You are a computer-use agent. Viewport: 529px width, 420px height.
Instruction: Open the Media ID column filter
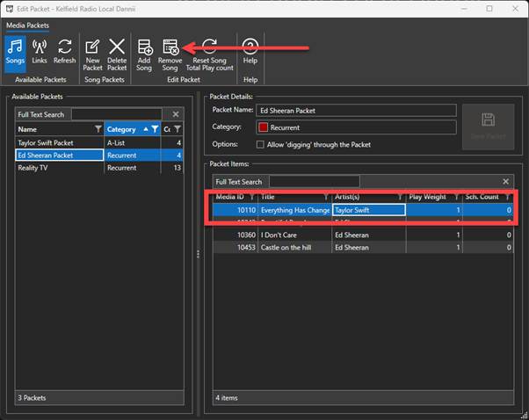251,197
